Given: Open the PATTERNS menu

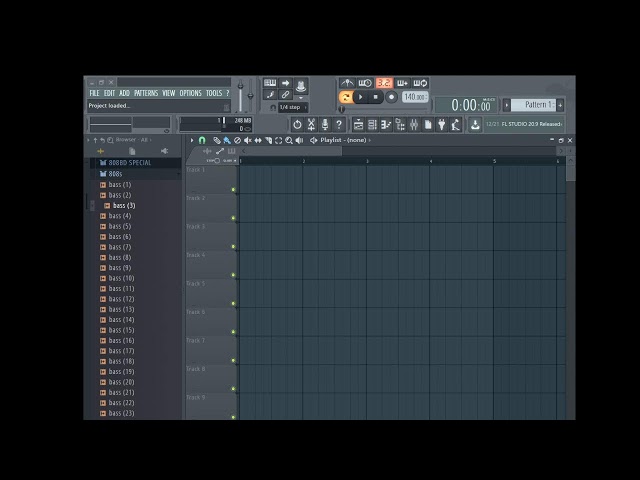Looking at the screenshot, I should point(146,93).
